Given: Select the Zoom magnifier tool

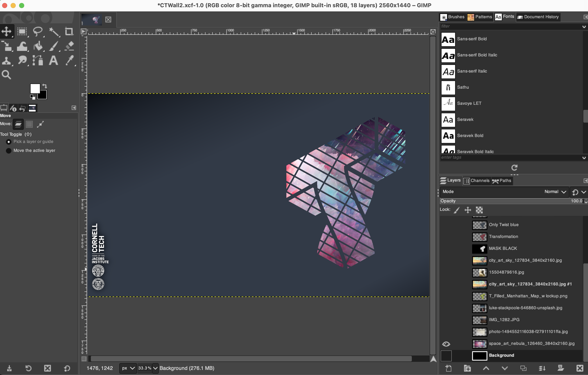Looking at the screenshot, I should point(6,75).
